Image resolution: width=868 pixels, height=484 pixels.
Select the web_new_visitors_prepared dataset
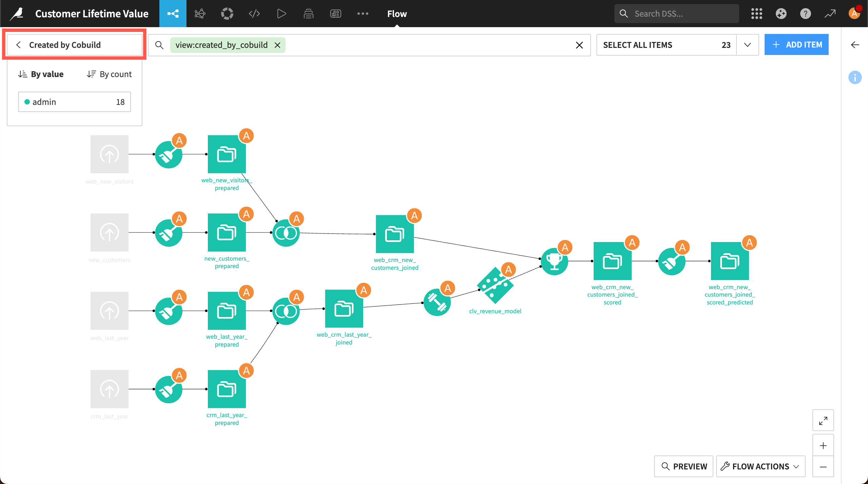point(227,154)
